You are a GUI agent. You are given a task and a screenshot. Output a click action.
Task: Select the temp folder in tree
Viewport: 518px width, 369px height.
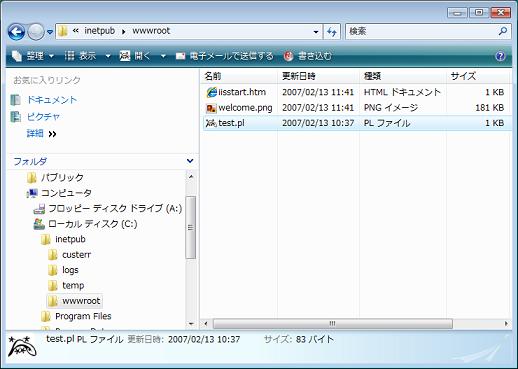point(73,285)
